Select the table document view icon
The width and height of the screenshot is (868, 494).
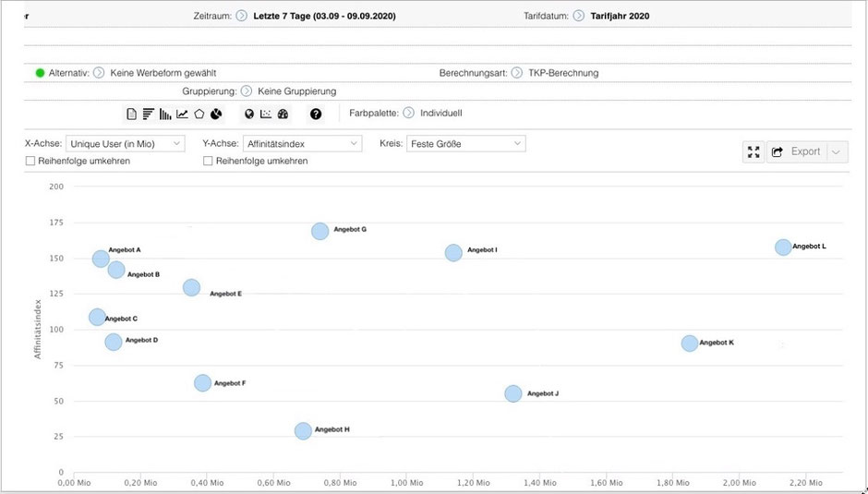[131, 114]
